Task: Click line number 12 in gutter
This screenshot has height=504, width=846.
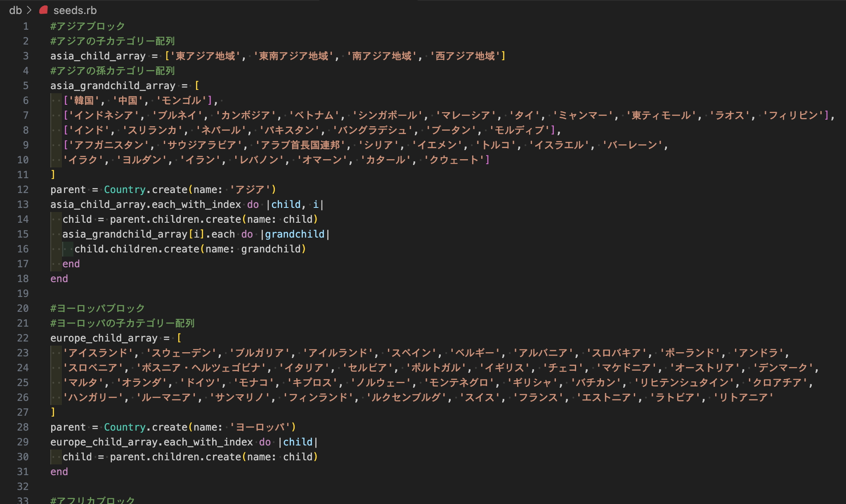Action: (x=23, y=190)
